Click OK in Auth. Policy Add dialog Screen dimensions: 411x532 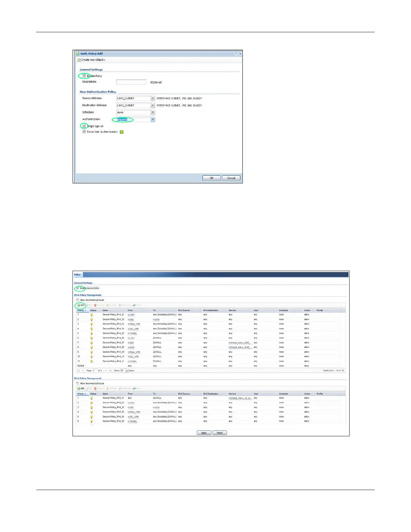pyautogui.click(x=212, y=178)
